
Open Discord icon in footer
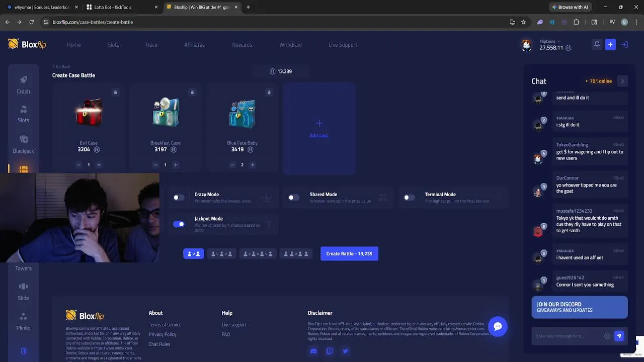313,351
